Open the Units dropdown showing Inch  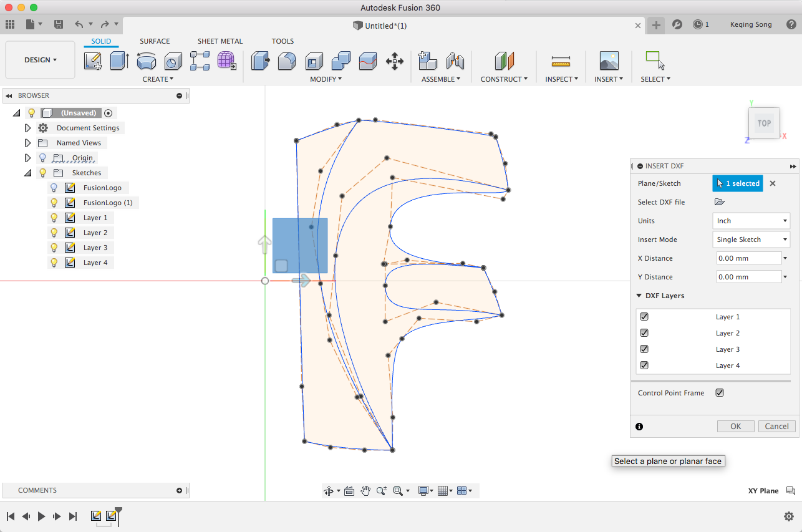pyautogui.click(x=751, y=221)
